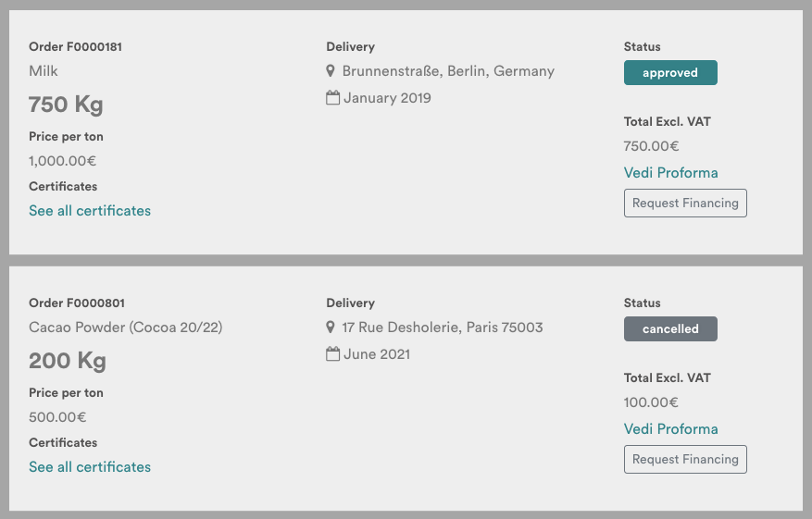This screenshot has height=519, width=812.
Task: Click the 200 Kg quantity text
Action: tap(68, 361)
